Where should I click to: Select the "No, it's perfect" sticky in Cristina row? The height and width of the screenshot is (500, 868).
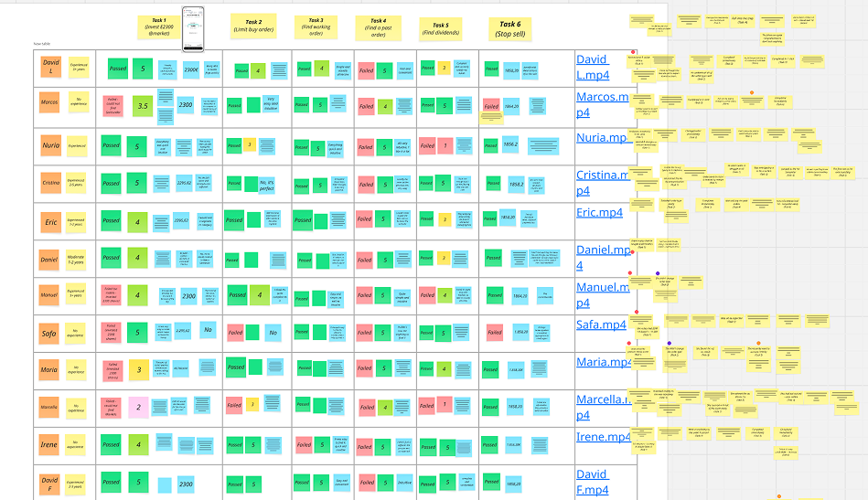click(267, 186)
